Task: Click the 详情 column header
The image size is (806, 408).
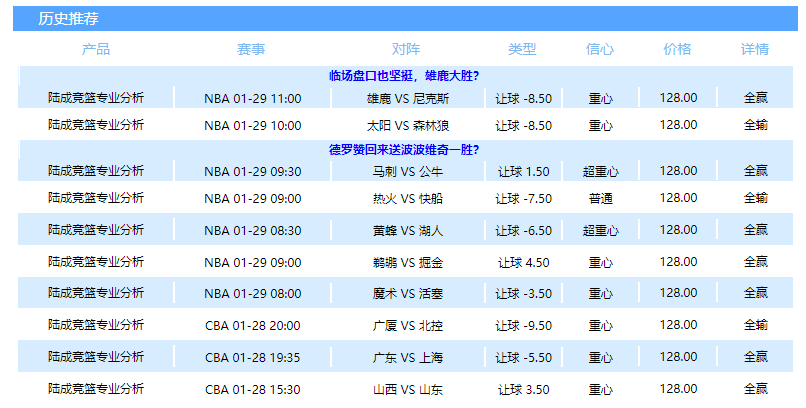Action: click(755, 49)
